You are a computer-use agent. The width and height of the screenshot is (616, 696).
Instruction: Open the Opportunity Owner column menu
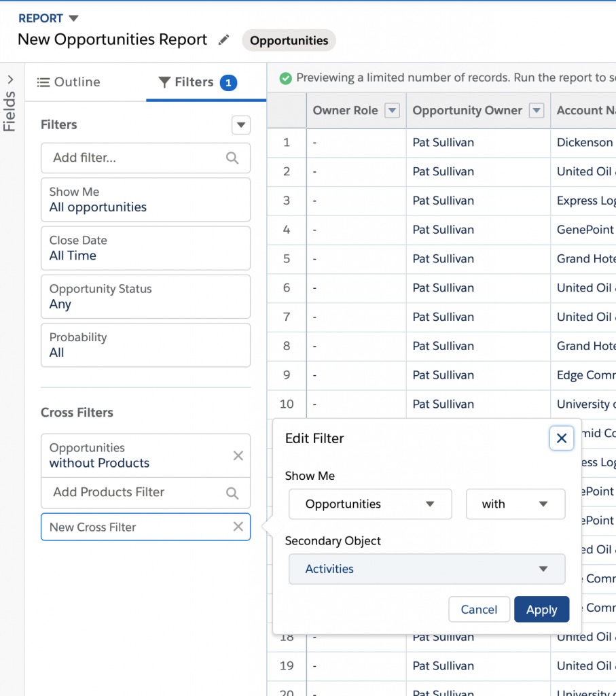536,111
